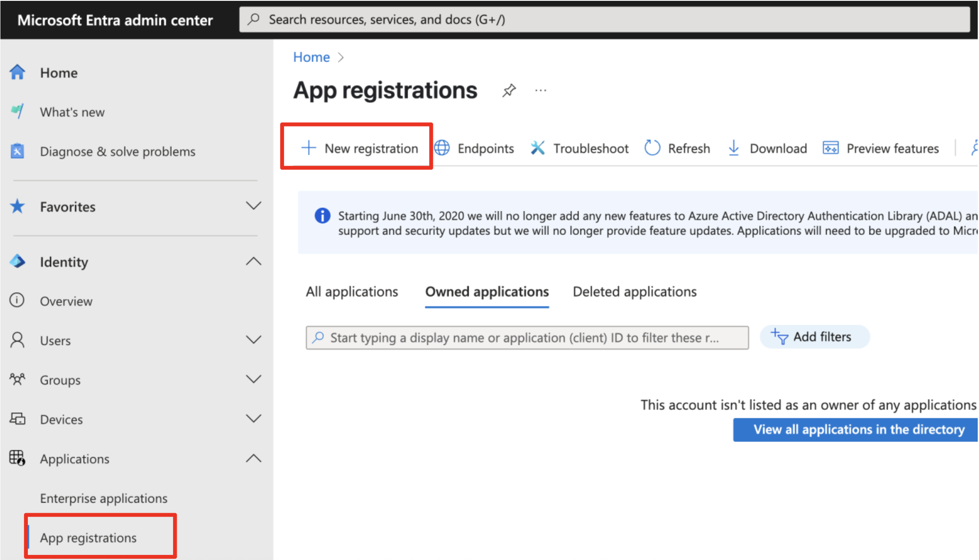Expand the Devices submenu chevron
This screenshot has height=560, width=979.
point(254,419)
